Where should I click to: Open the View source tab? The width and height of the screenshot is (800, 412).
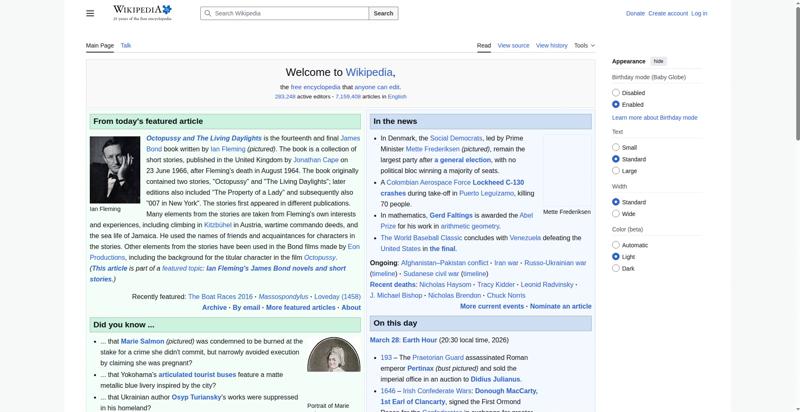pyautogui.click(x=513, y=45)
